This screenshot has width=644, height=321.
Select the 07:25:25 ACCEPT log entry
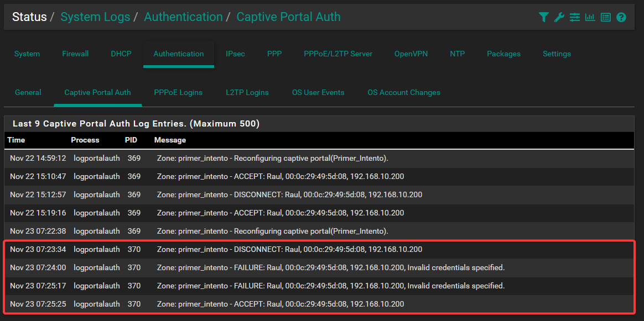[280, 304]
